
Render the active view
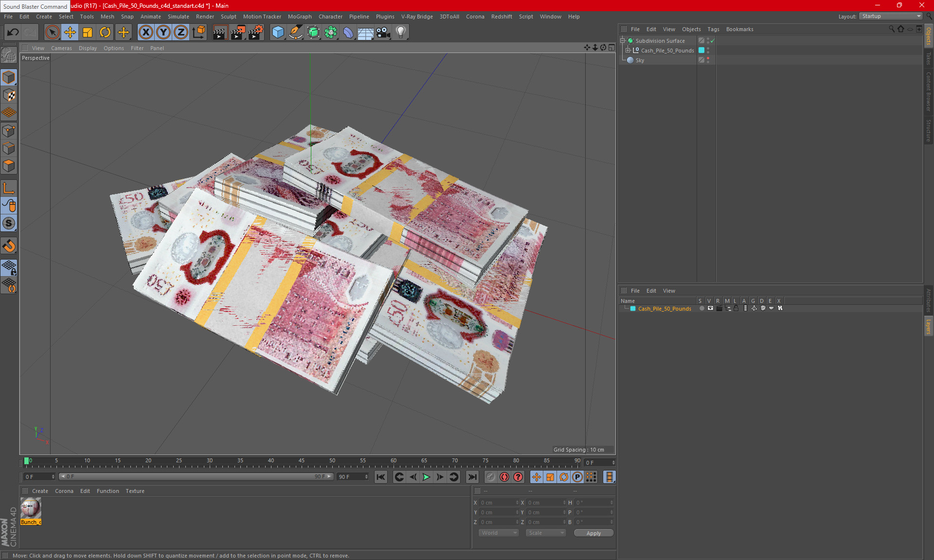(220, 33)
